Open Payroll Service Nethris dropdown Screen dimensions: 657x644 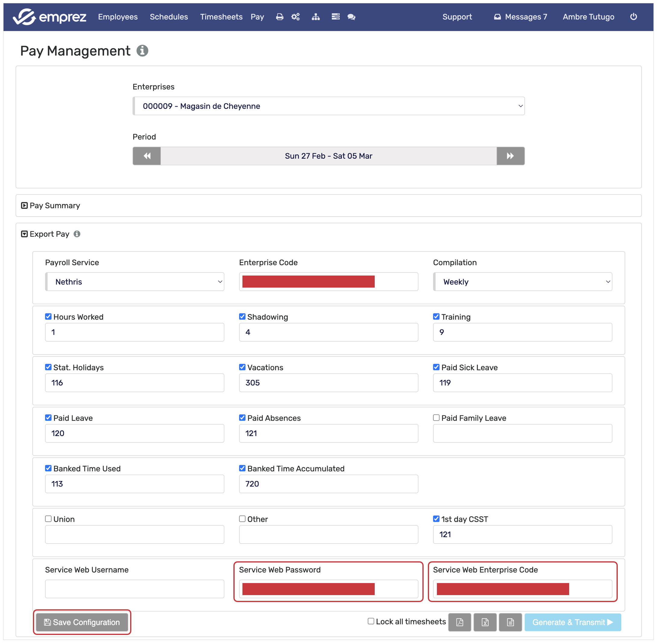point(135,282)
